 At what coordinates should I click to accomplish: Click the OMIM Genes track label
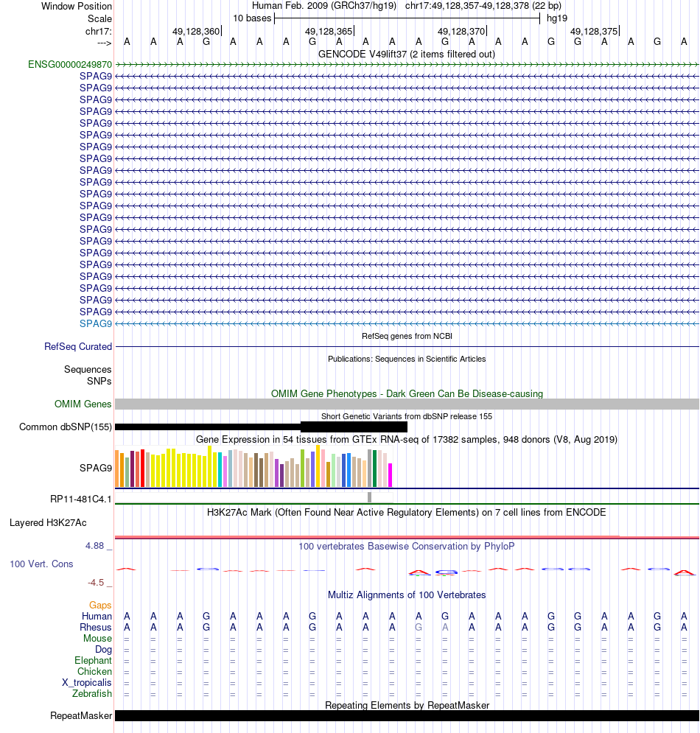(83, 404)
